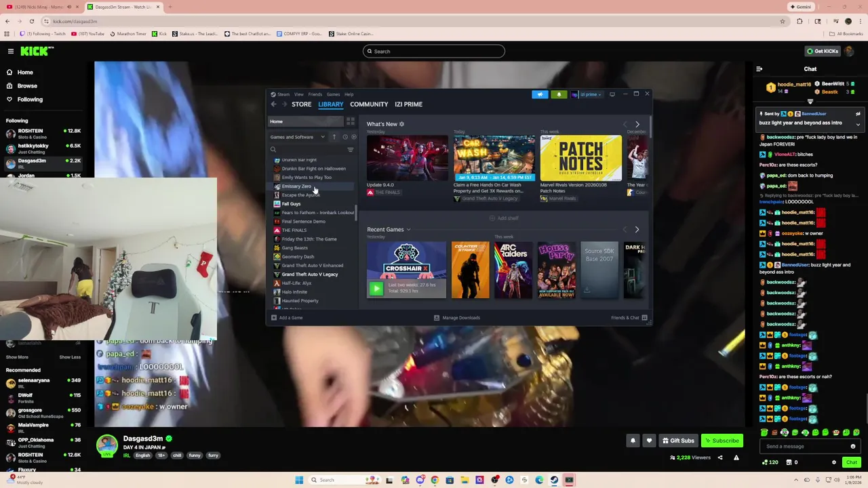Open the emoji picker in chat input

point(853,447)
